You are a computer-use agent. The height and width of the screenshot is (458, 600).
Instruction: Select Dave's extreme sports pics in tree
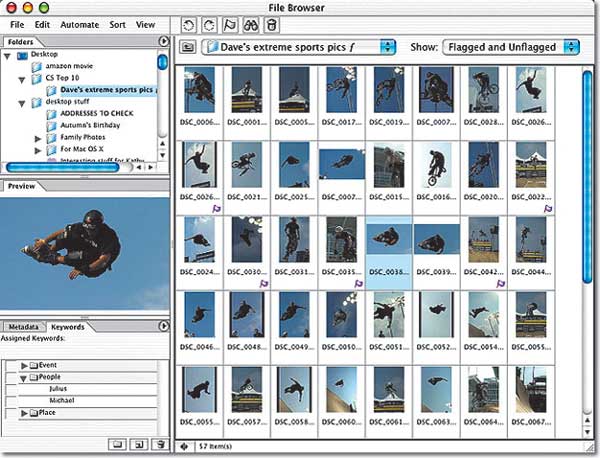pyautogui.click(x=101, y=90)
